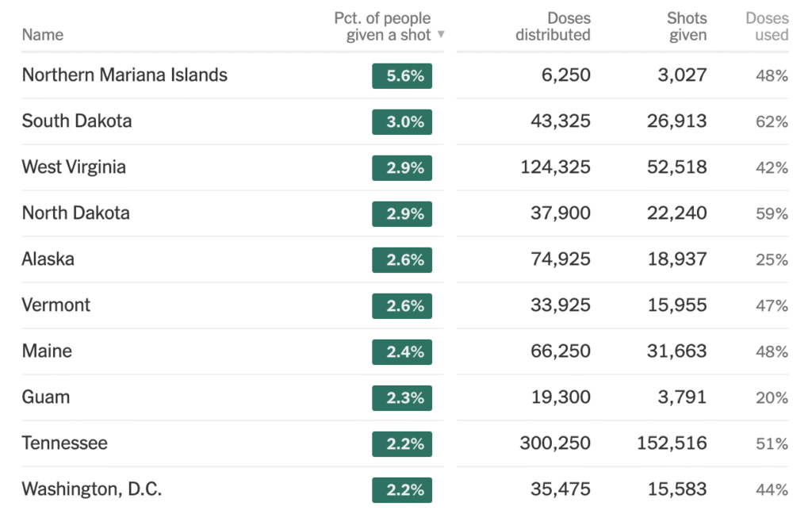812x510 pixels.
Task: Sort by Doses distributed column header
Action: coord(553,27)
